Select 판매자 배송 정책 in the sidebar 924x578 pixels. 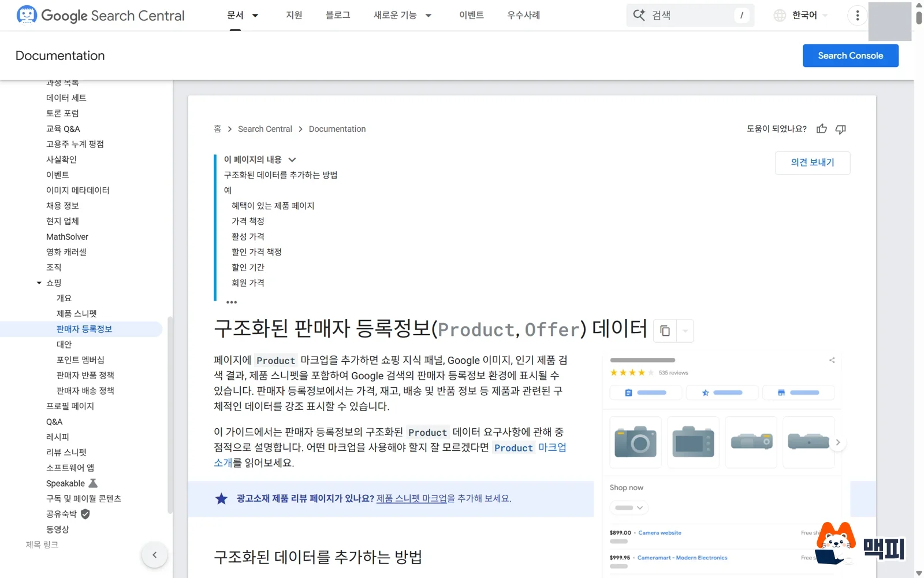[x=85, y=391]
